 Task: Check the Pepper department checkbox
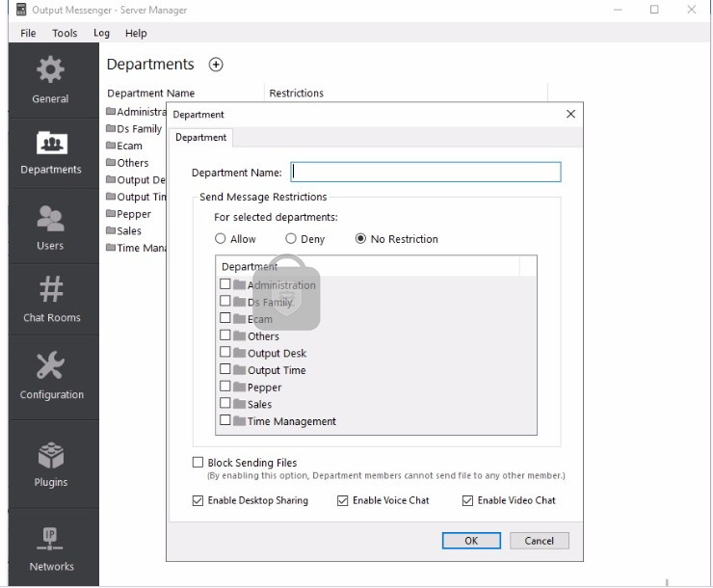pyautogui.click(x=225, y=386)
